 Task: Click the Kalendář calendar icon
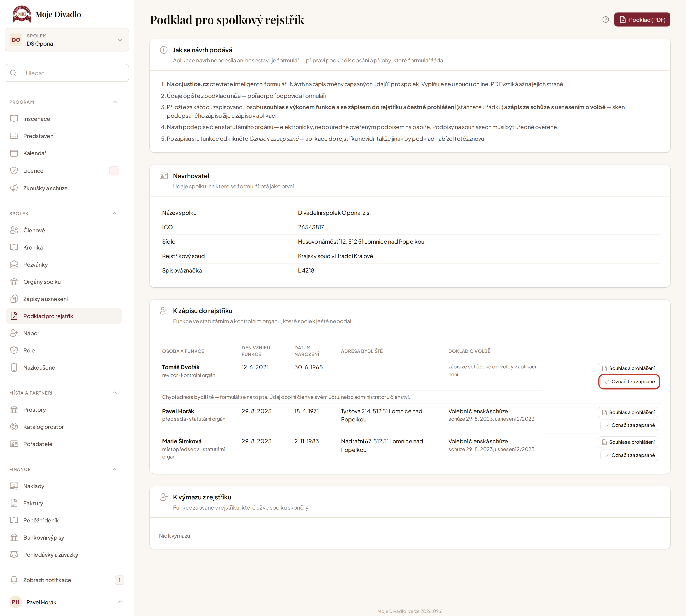click(14, 153)
